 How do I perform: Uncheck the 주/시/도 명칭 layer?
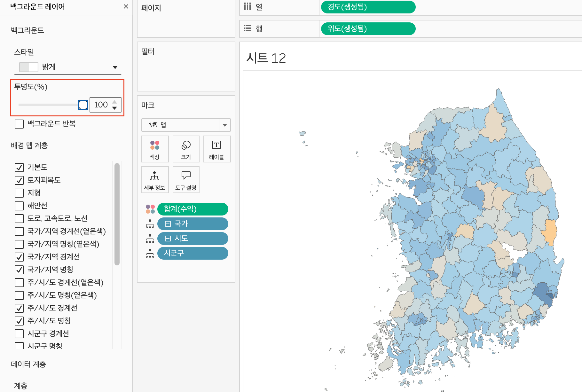point(19,321)
